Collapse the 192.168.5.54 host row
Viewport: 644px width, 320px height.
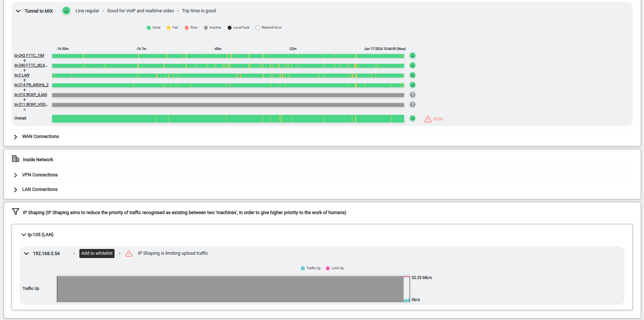(26, 253)
